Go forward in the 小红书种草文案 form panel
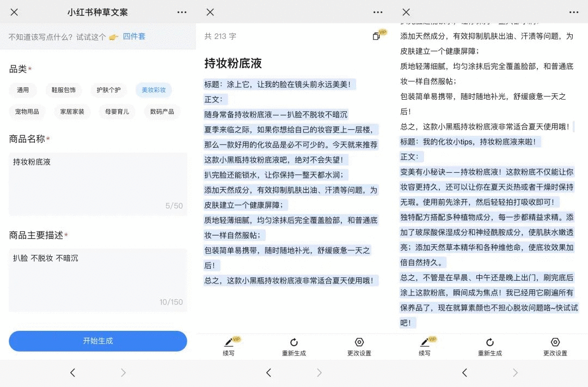588x387 pixels. 124,372
